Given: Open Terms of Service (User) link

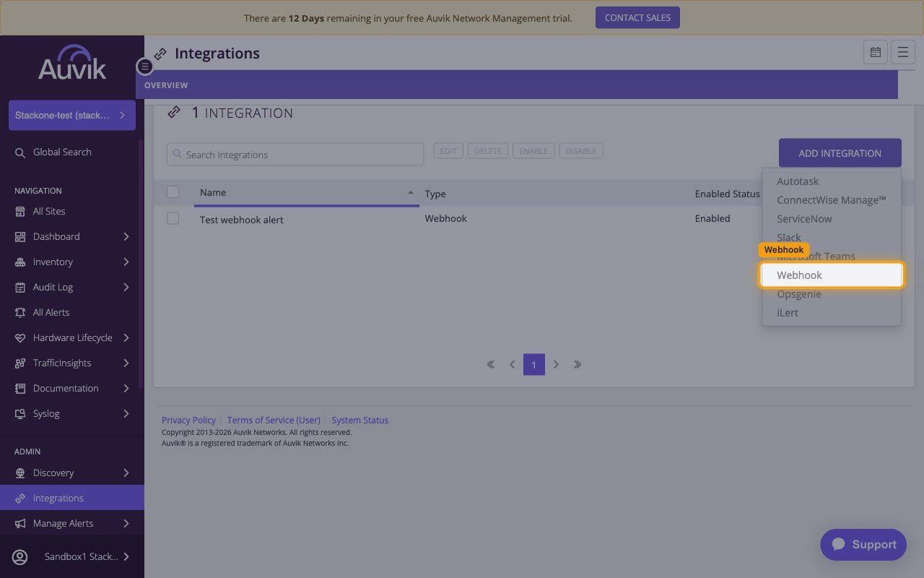Looking at the screenshot, I should (274, 420).
